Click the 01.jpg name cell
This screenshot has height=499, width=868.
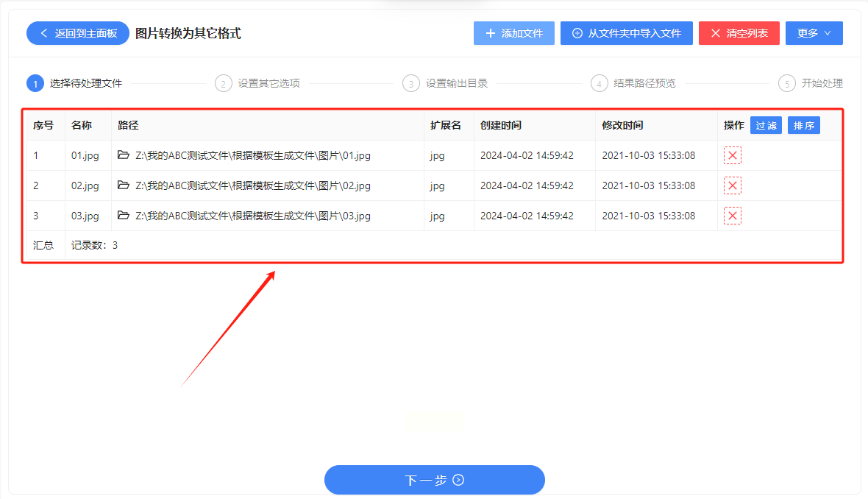pyautogui.click(x=85, y=155)
